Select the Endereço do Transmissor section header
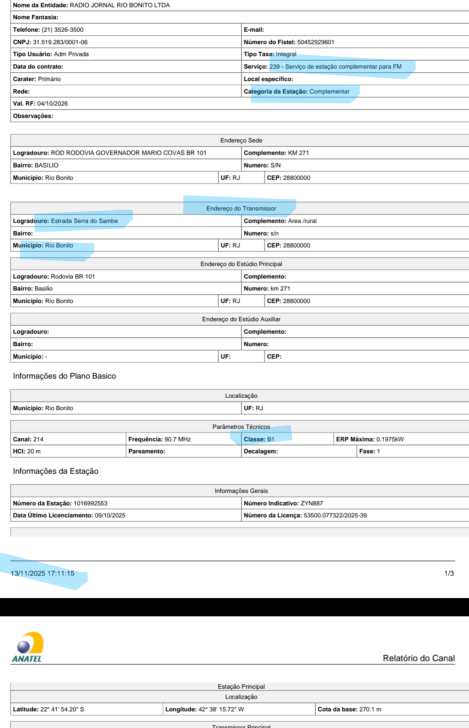Image resolution: width=469 pixels, height=728 pixels. point(241,208)
